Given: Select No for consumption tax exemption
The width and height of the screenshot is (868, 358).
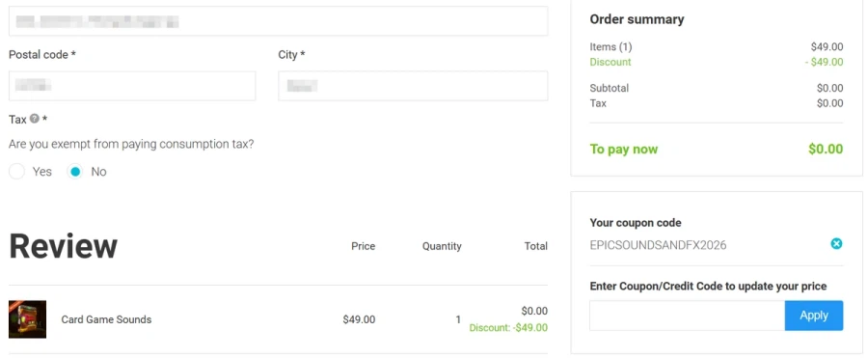Looking at the screenshot, I should (x=74, y=172).
